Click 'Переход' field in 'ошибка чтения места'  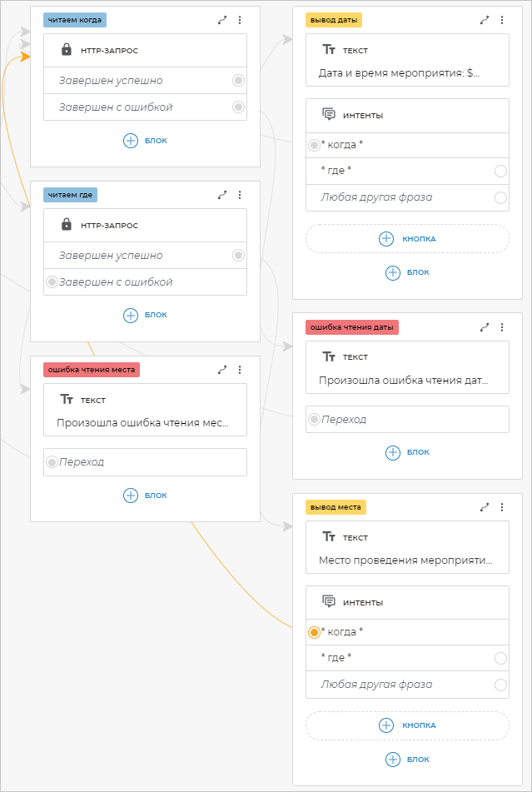point(145,461)
